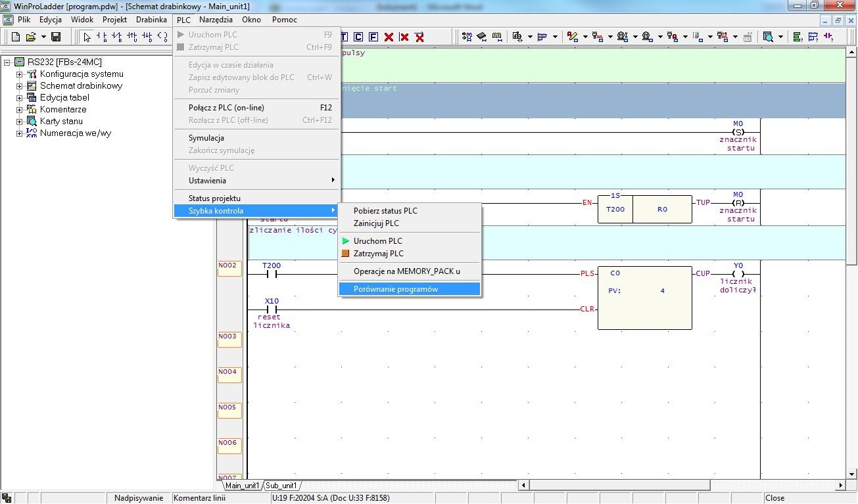
Task: Select Zainicjuj PLC in the submenu
Action: (x=410, y=223)
